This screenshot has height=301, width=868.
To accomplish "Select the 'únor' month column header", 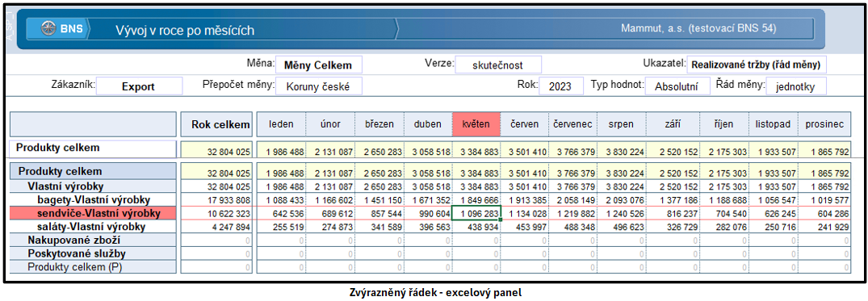I will coord(330,124).
